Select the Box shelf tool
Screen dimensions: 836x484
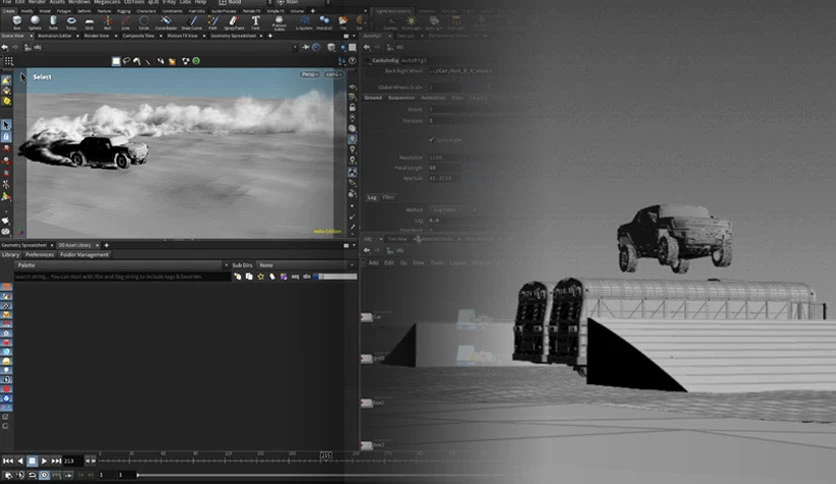coord(17,21)
